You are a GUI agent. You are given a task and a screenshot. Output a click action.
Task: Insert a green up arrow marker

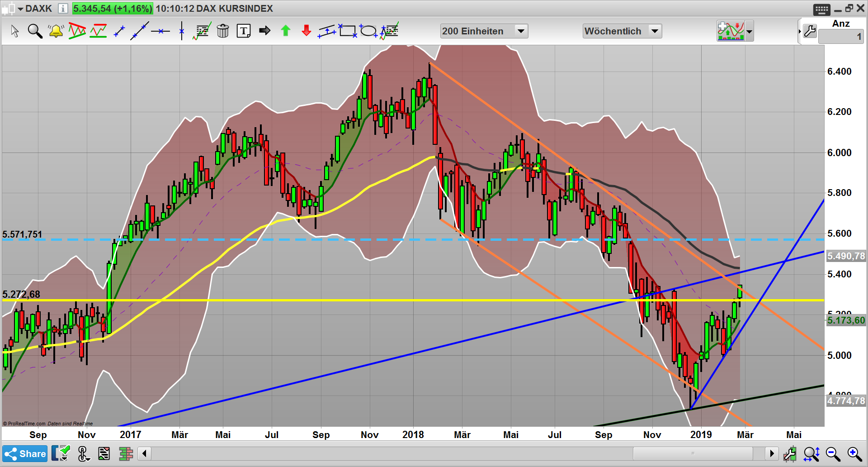[x=286, y=30]
